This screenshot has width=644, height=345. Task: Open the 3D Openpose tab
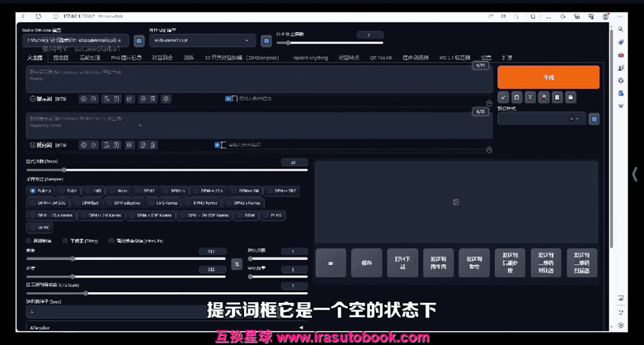tap(241, 58)
